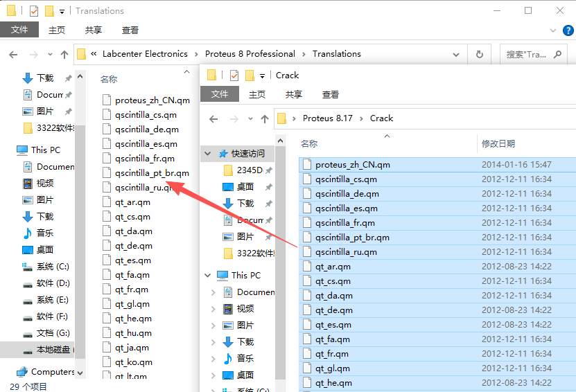Click the Up arrow in Crack window
This screenshot has height=392, width=576.
point(265,118)
